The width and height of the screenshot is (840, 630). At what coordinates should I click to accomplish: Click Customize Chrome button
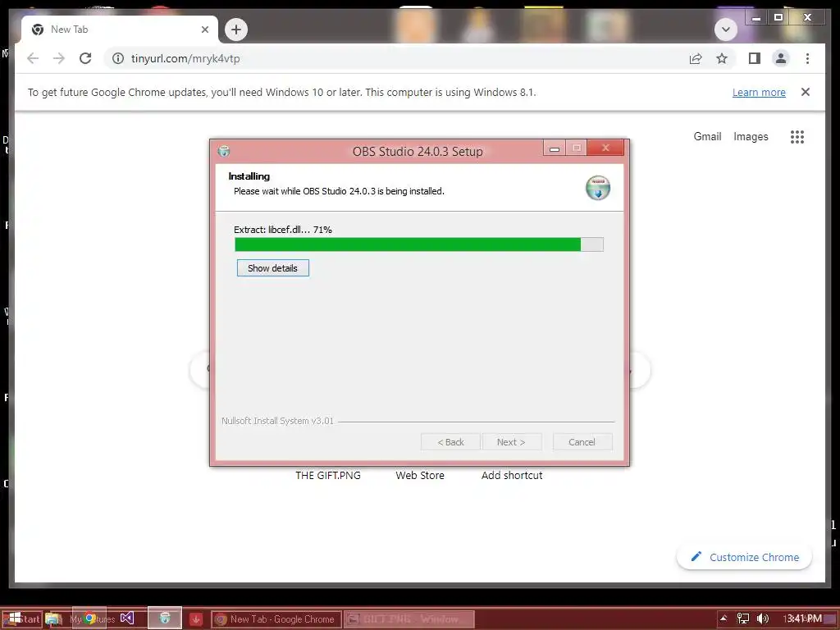[x=744, y=557]
